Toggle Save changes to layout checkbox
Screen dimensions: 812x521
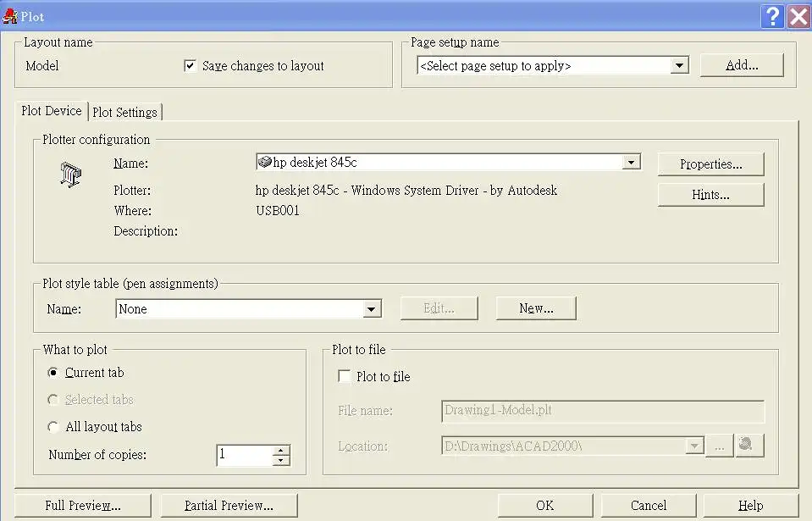(x=190, y=66)
